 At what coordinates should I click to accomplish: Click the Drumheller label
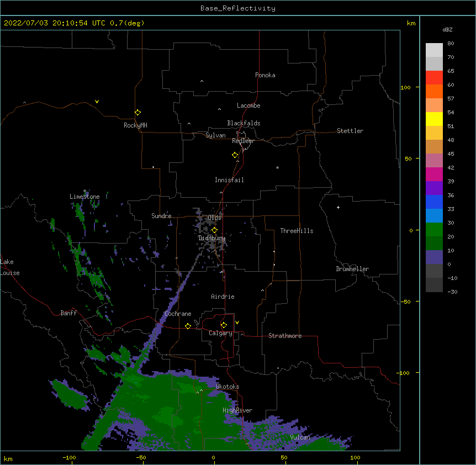click(x=352, y=269)
